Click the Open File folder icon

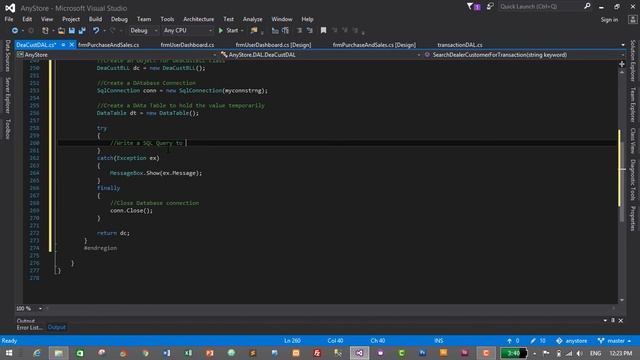[61, 31]
